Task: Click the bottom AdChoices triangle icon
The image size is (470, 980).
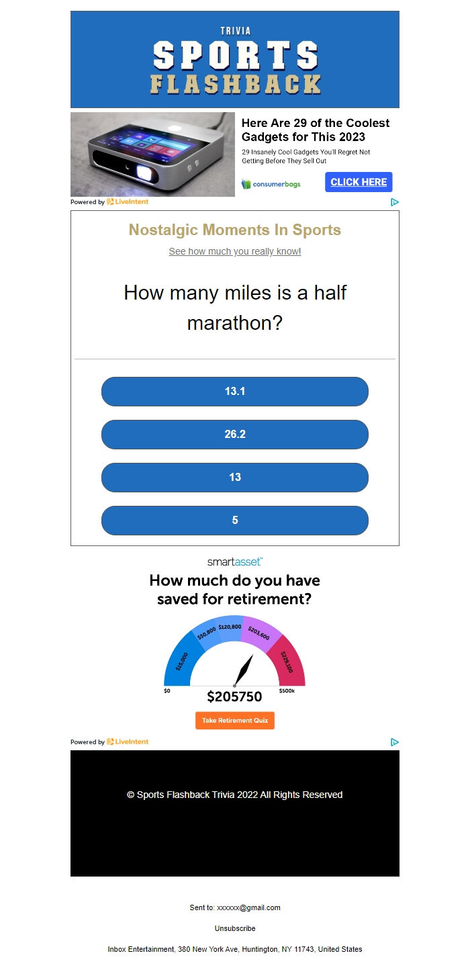Action: click(x=395, y=742)
